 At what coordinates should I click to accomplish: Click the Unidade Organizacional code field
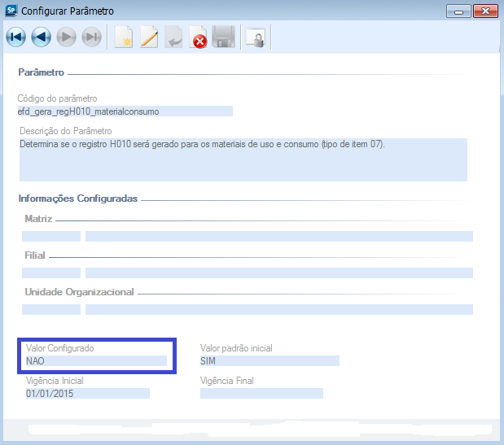pyautogui.click(x=51, y=309)
